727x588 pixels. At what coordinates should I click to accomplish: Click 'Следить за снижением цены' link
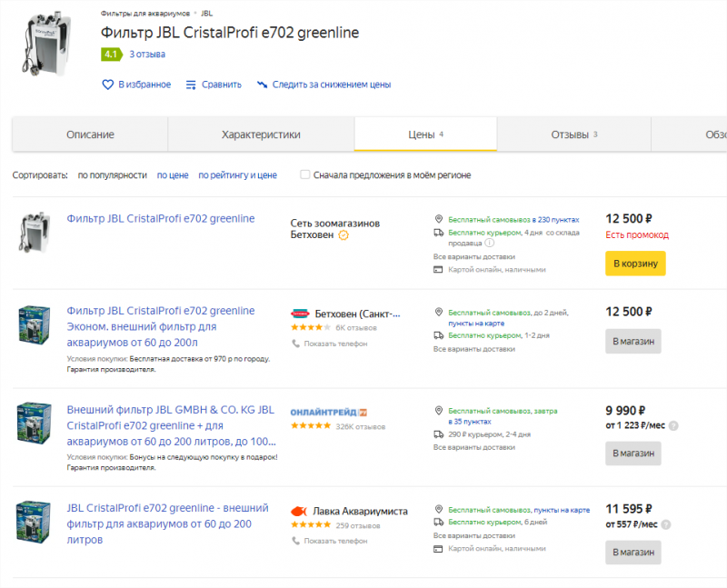point(332,85)
